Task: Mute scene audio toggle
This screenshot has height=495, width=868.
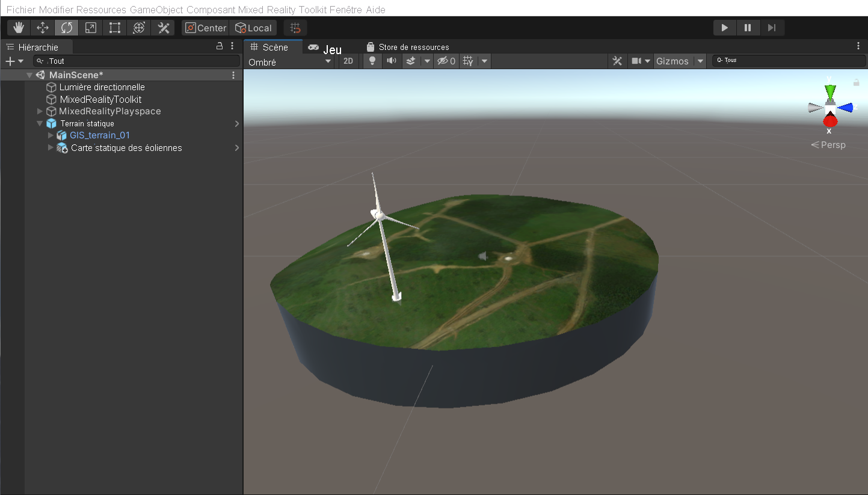Action: 392,61
